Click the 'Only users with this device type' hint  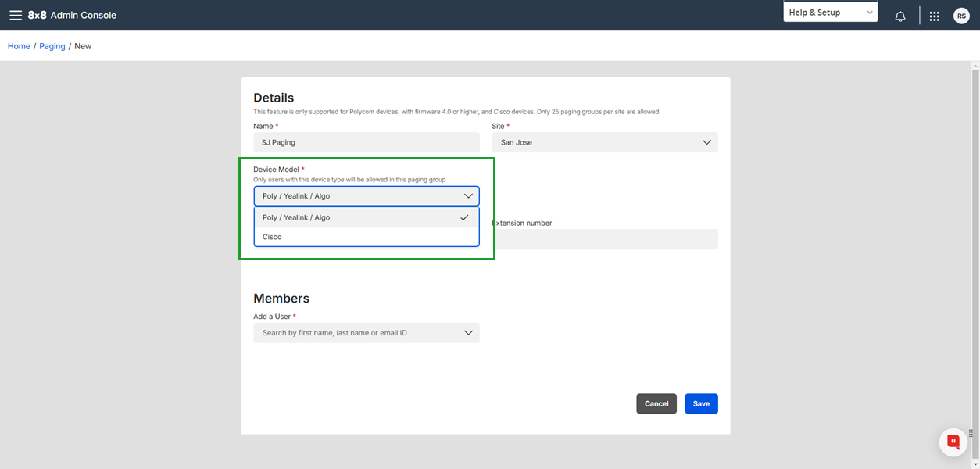pyautogui.click(x=349, y=180)
